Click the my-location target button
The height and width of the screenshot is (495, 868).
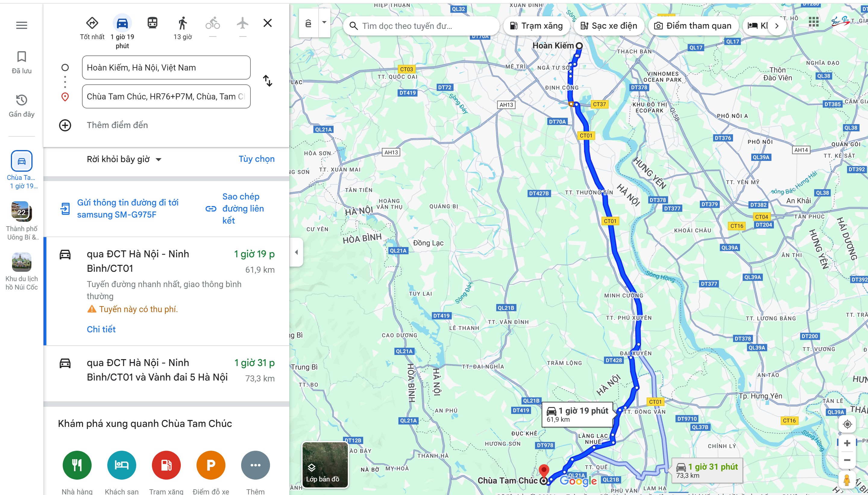pos(847,424)
